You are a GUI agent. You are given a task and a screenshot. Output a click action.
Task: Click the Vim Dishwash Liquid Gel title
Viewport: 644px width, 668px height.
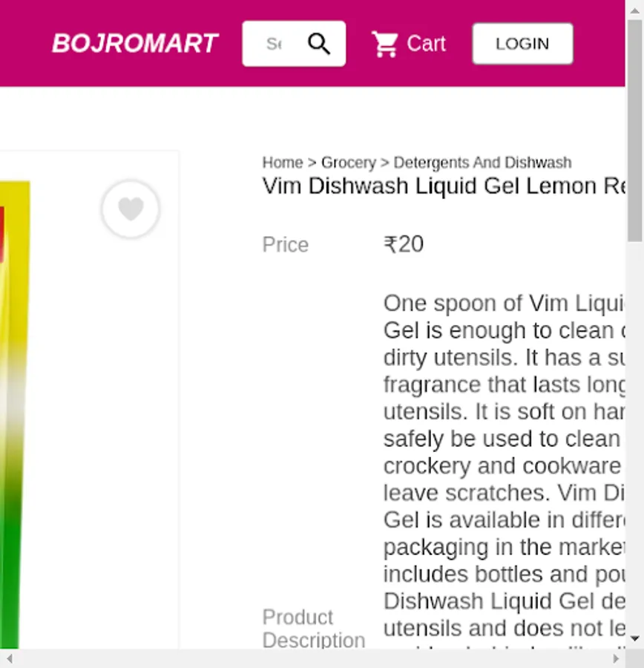click(x=444, y=186)
